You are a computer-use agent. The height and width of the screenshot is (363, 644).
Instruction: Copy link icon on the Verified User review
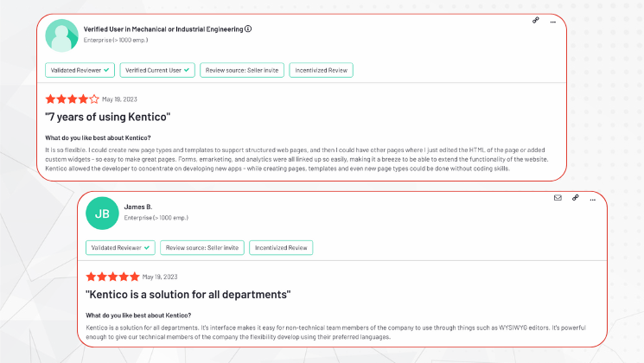point(536,20)
